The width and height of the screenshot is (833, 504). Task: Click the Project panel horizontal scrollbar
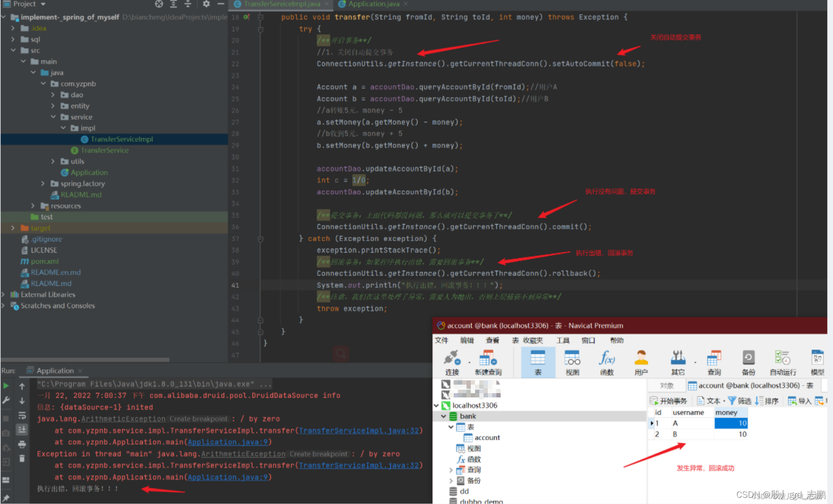[86, 360]
